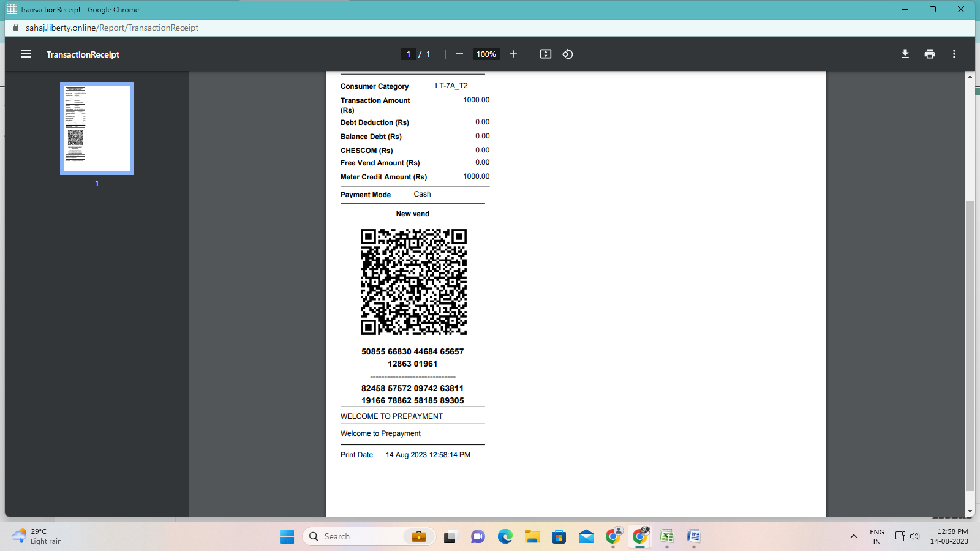Zoom out with the minus icon
This screenshot has height=551, width=980.
pos(459,54)
